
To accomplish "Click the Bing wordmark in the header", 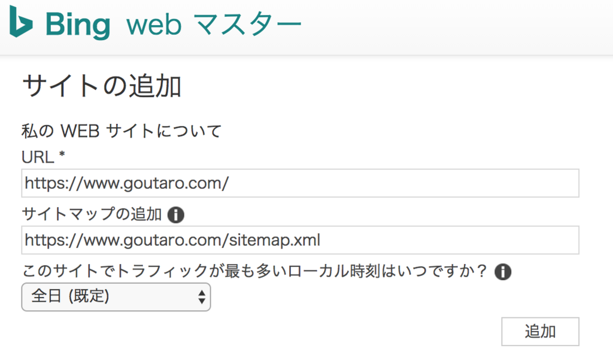I will coord(78,25).
